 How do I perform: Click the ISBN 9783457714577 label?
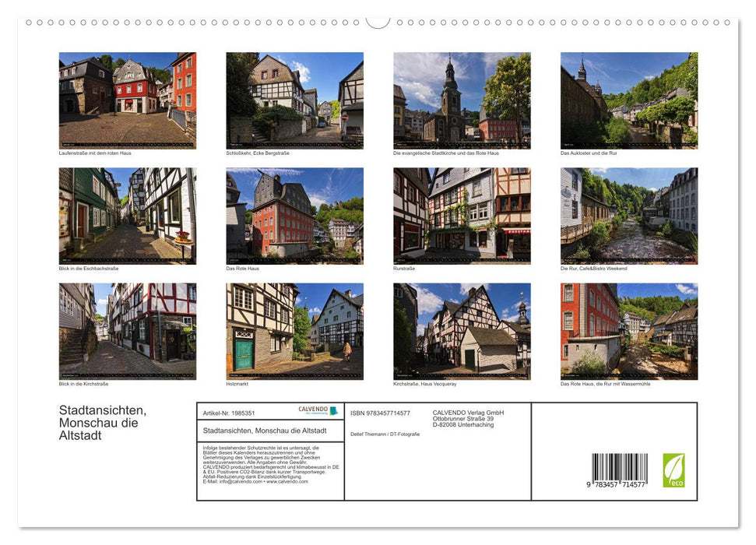pyautogui.click(x=379, y=411)
